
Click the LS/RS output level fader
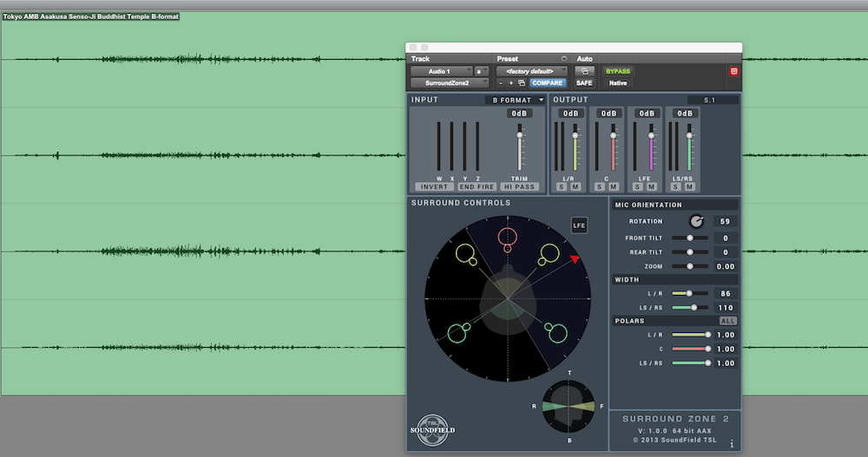click(x=689, y=135)
